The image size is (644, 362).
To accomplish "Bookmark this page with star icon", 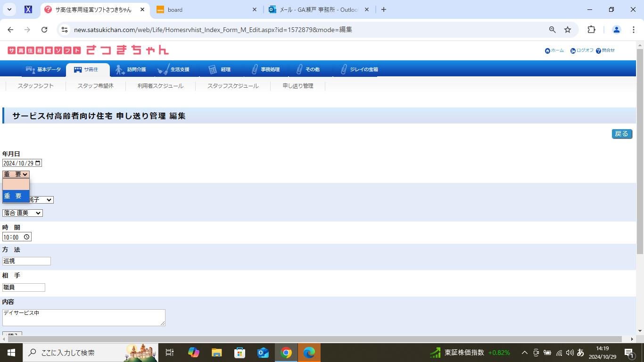I will coord(568,30).
